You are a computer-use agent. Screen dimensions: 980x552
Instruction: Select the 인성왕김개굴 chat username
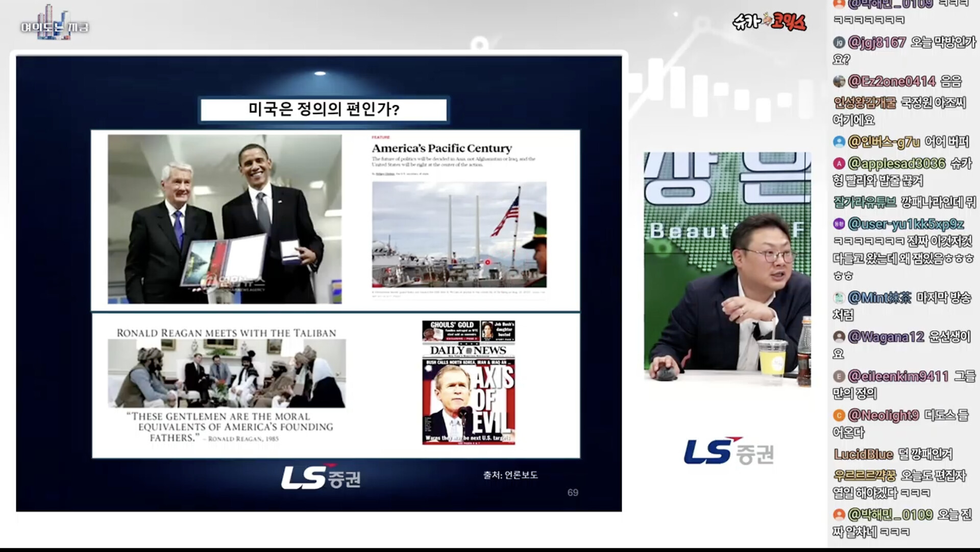tap(864, 103)
